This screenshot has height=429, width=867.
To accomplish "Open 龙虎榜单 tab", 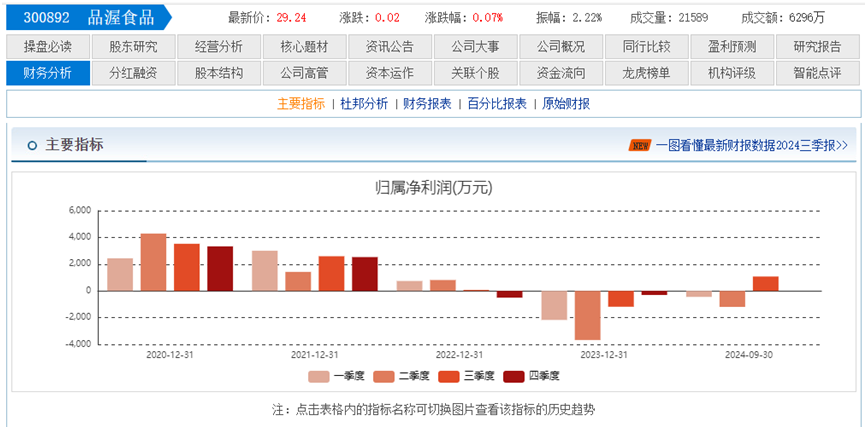I will point(646,73).
